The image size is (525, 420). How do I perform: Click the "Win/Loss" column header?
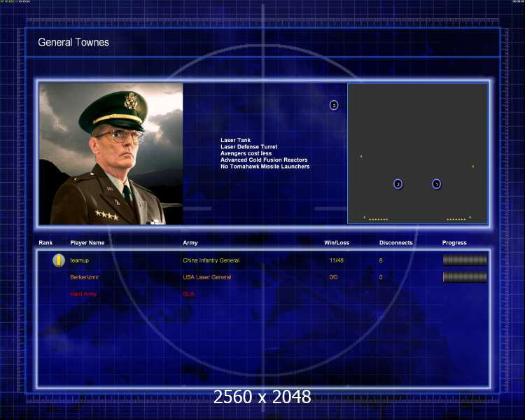click(337, 243)
